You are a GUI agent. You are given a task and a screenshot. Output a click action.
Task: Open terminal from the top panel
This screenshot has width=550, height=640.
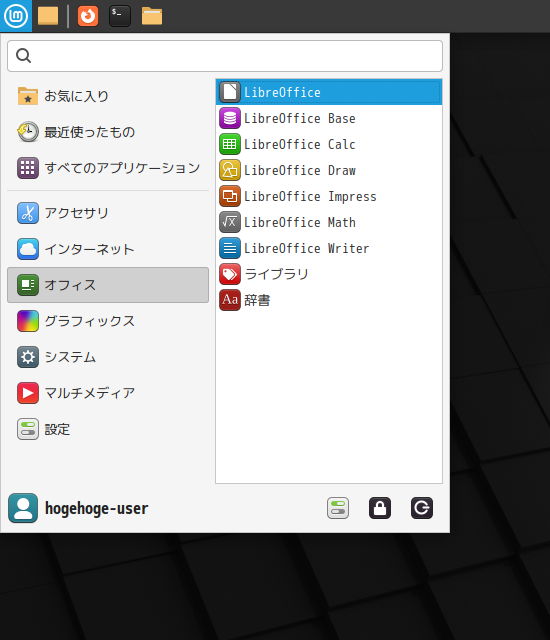coord(120,16)
